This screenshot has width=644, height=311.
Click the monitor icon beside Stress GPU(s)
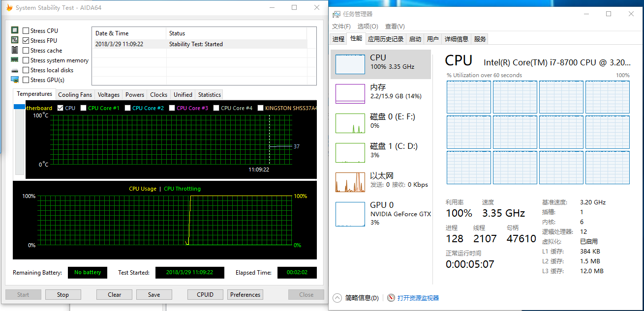[x=15, y=80]
